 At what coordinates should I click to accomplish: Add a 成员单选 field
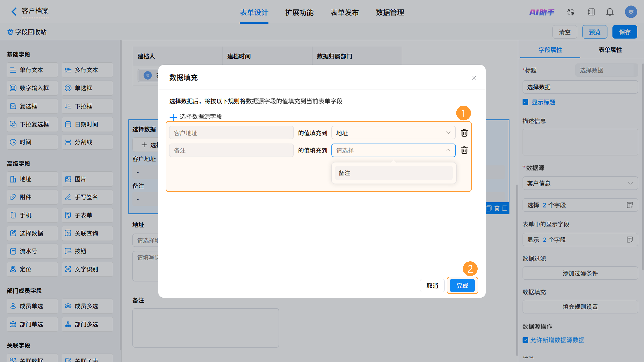pyautogui.click(x=32, y=306)
